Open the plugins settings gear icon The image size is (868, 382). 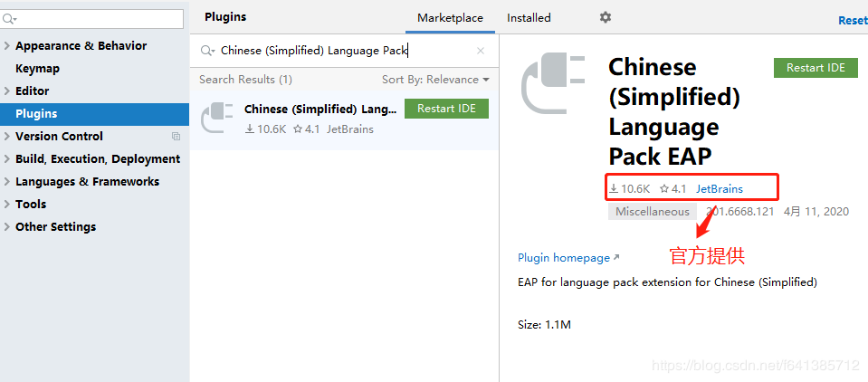tap(605, 18)
